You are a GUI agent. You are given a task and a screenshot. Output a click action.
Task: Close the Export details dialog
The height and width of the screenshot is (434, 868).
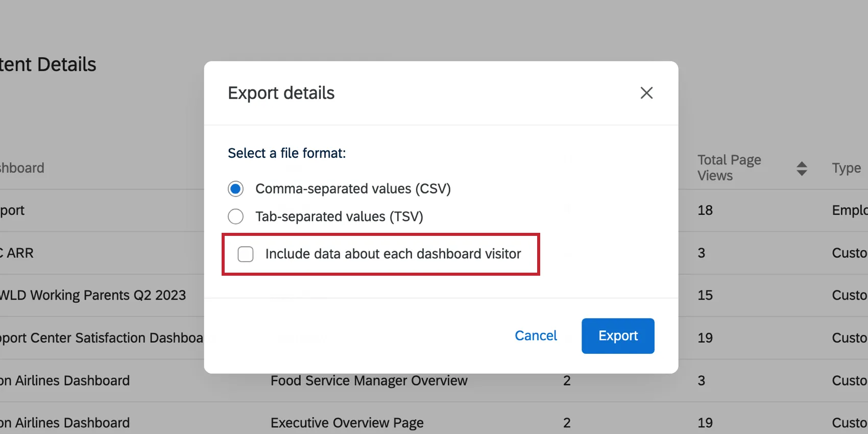click(646, 93)
